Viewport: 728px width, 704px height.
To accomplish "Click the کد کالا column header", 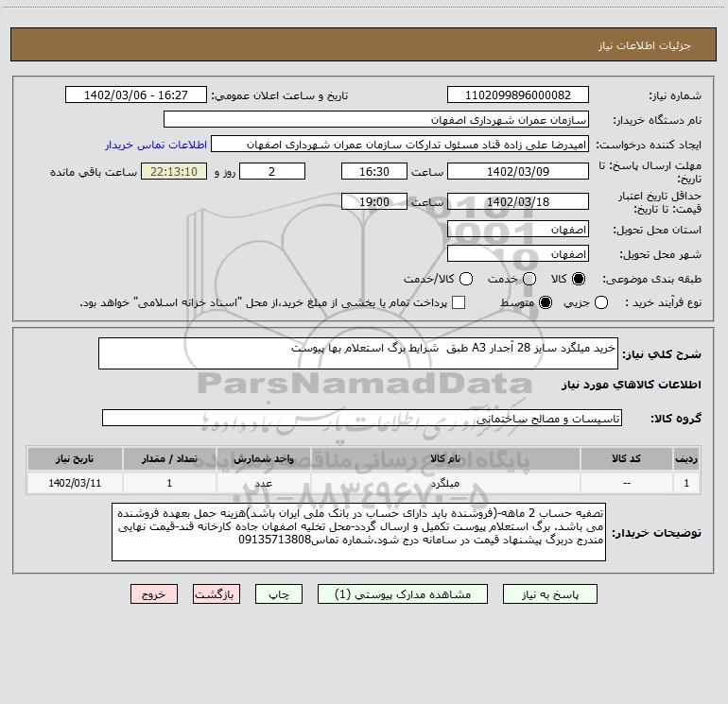I will tap(626, 459).
